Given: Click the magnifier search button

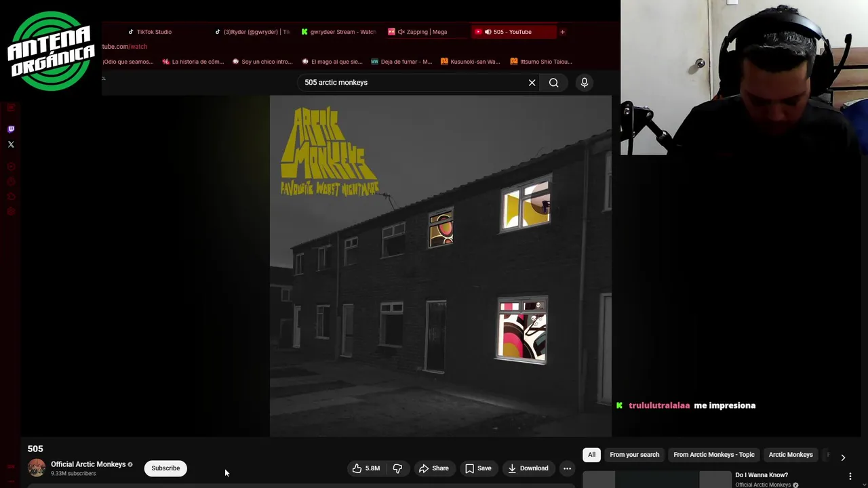Looking at the screenshot, I should pyautogui.click(x=554, y=83).
